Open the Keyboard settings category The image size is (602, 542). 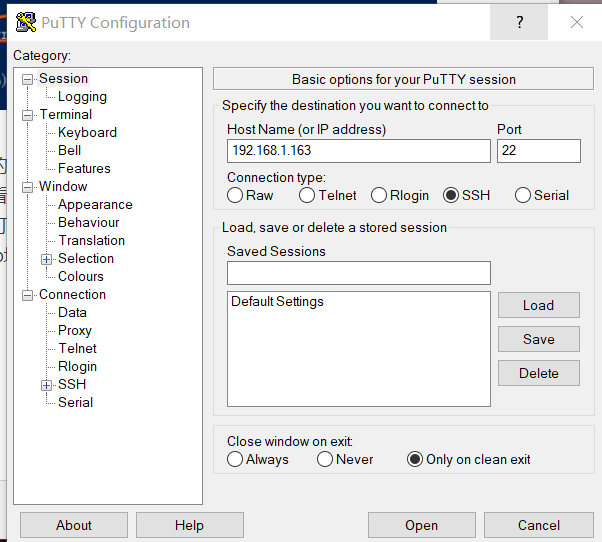pos(87,132)
